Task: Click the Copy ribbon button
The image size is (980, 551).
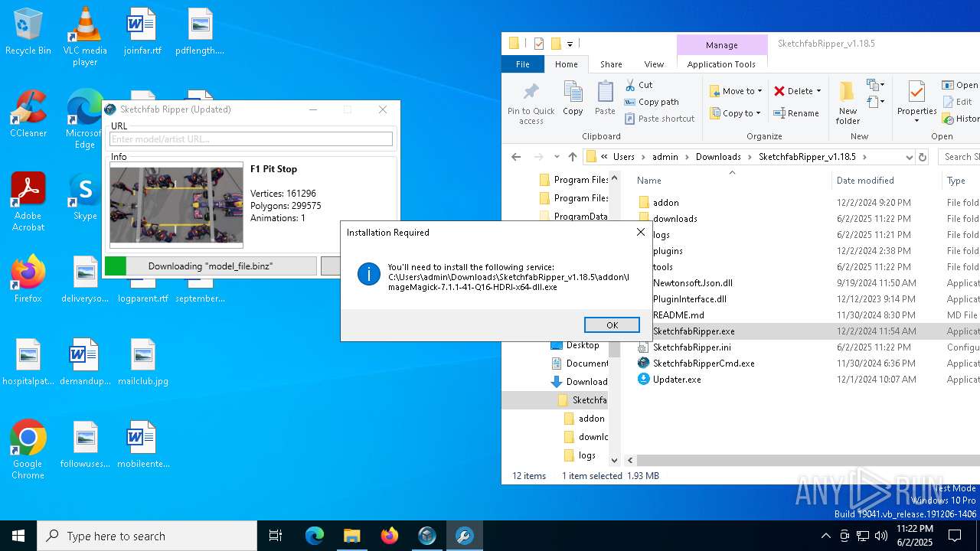Action: point(573,99)
